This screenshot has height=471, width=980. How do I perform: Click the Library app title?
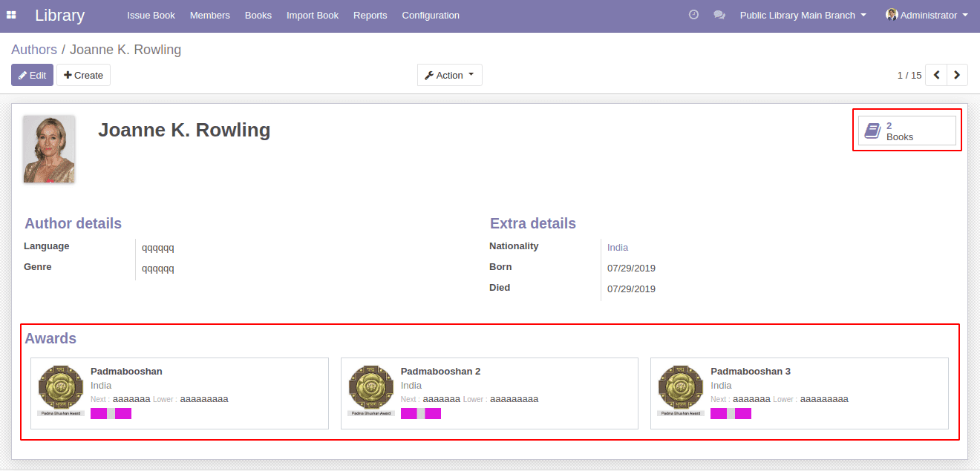[59, 15]
